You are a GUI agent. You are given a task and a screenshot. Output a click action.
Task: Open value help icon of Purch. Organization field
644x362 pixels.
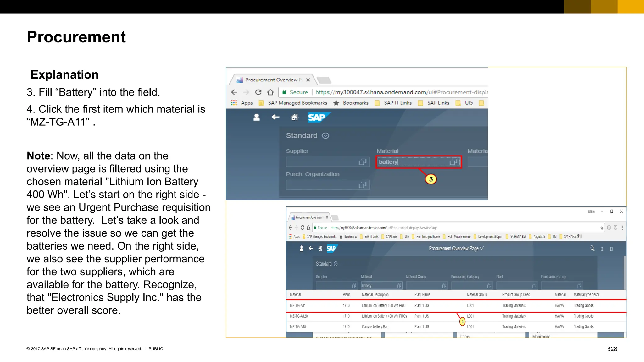click(362, 185)
